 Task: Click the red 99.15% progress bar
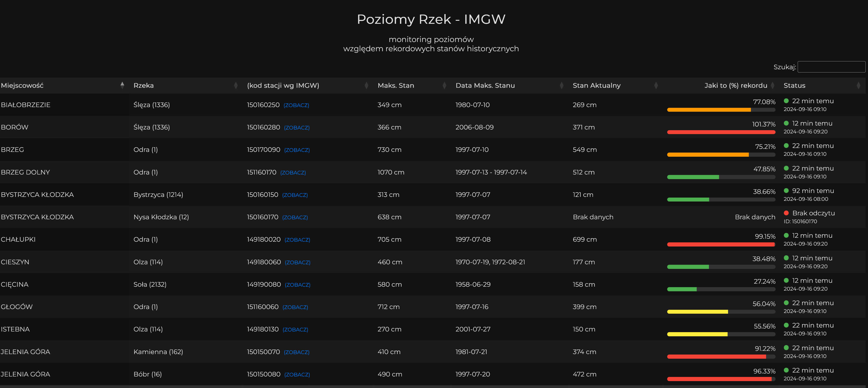click(x=721, y=245)
